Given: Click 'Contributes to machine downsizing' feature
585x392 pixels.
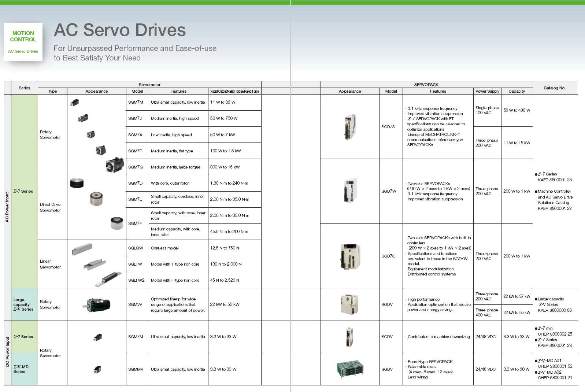Looking at the screenshot, I should tap(438, 337).
